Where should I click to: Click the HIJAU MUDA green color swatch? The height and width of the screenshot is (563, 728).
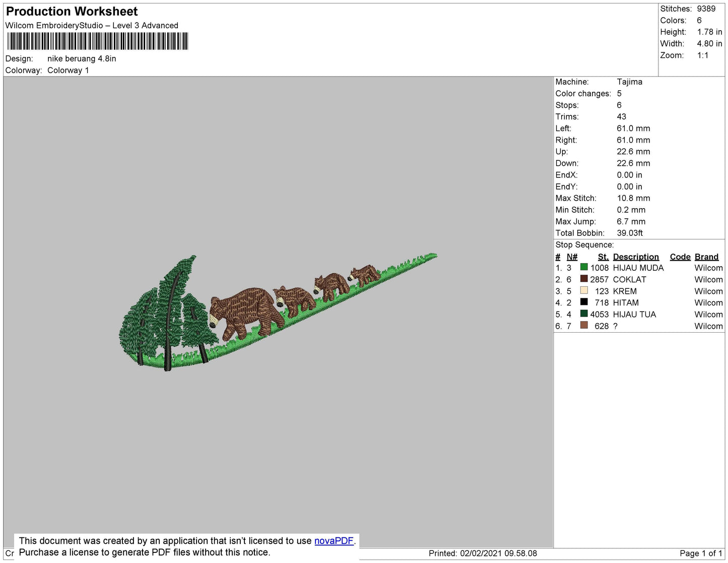584,267
